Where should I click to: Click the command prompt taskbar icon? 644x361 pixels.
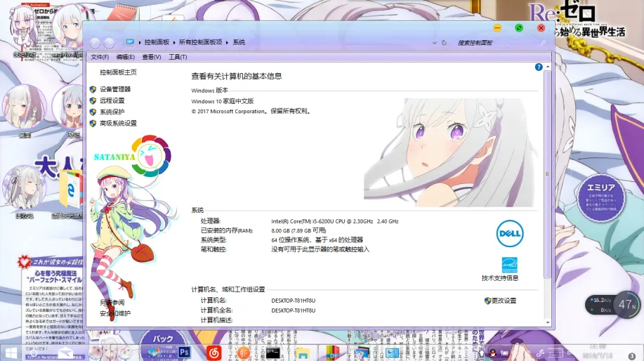(x=273, y=352)
